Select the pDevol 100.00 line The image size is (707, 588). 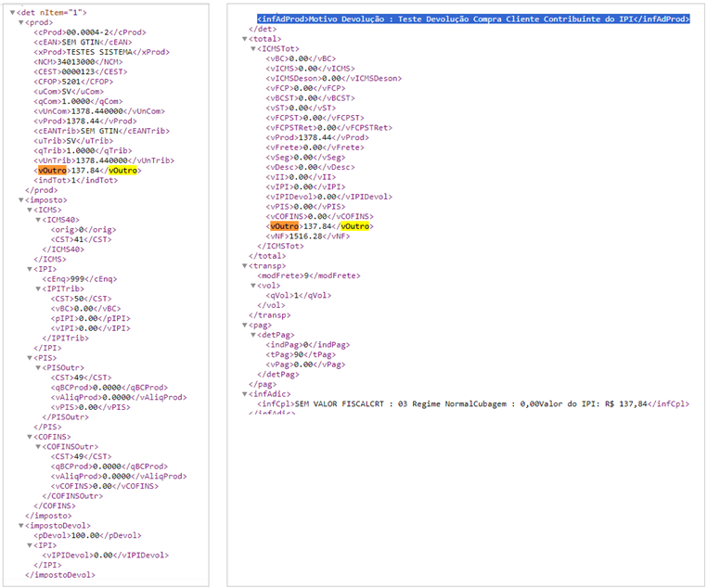(68, 535)
